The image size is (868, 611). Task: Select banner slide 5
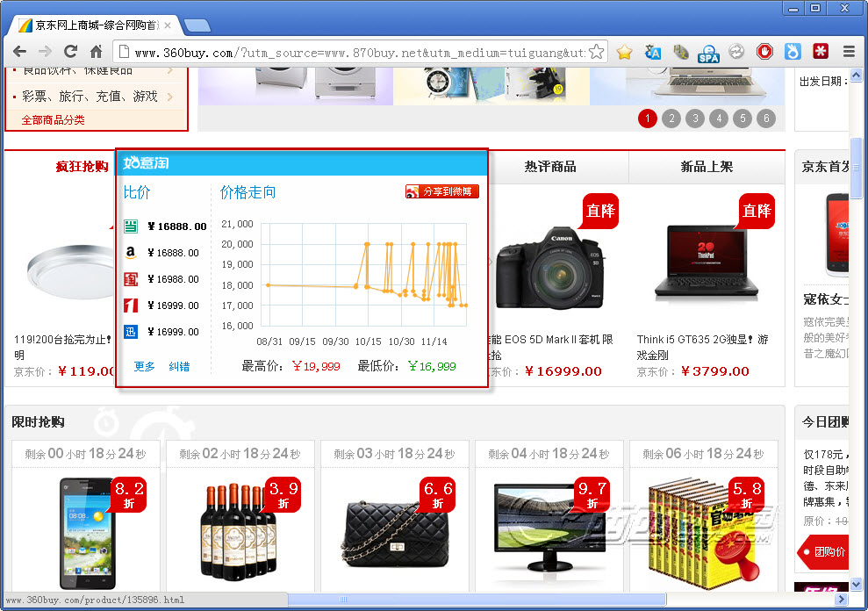742,118
